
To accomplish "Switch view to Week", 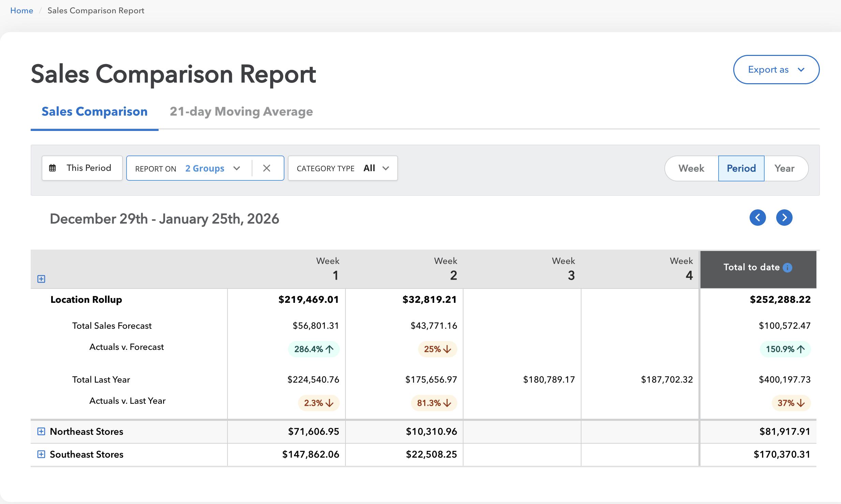I will tap(691, 168).
